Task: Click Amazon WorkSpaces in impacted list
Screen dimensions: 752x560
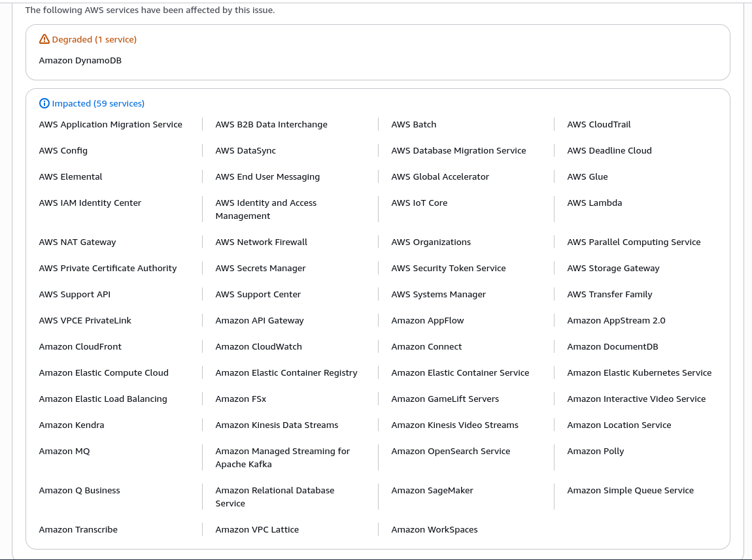Action: click(x=434, y=529)
